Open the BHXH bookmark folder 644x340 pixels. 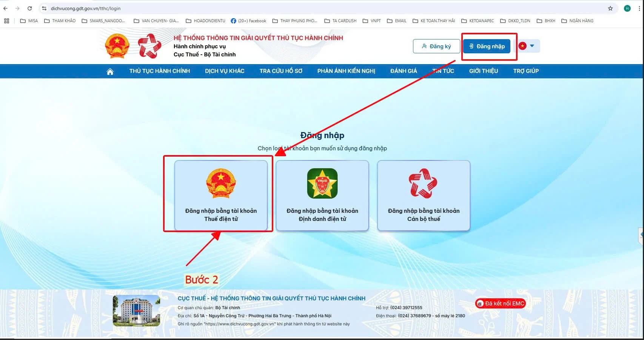pos(546,21)
